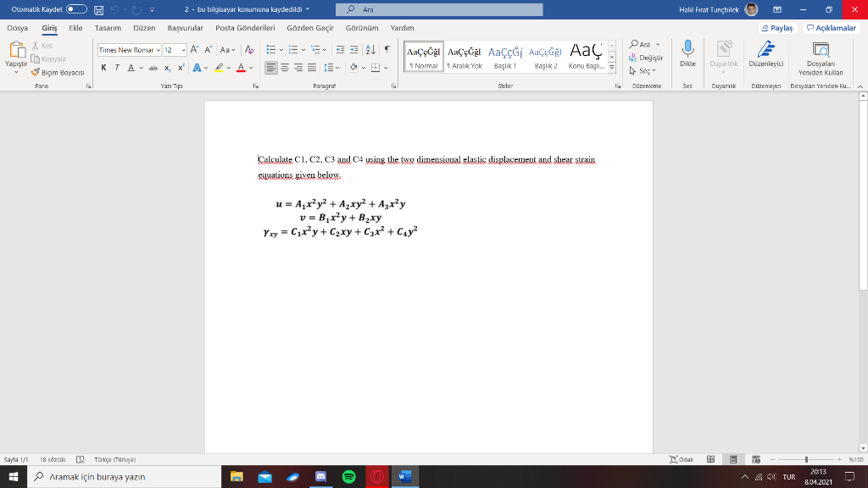Apply text highlight color

pos(220,68)
